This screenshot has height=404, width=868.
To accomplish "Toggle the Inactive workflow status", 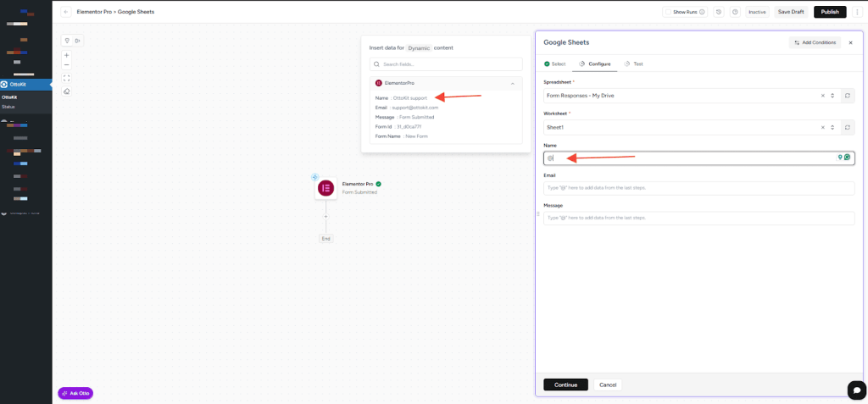I will coord(757,12).
